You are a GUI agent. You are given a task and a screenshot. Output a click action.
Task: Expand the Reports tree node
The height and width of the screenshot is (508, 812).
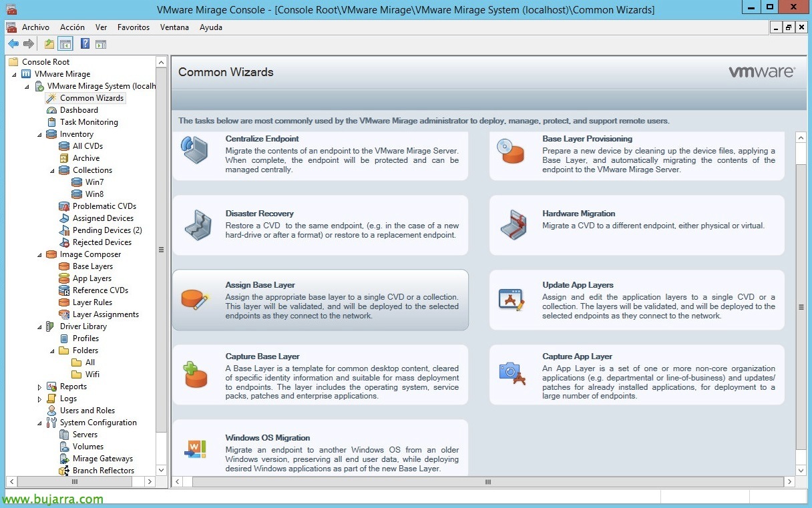click(40, 387)
